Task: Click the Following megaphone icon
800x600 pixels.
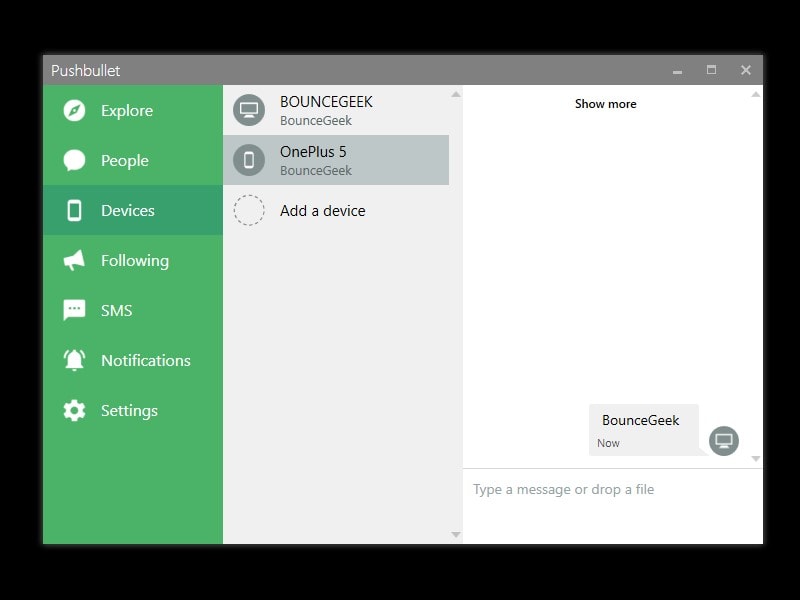Action: tap(74, 260)
